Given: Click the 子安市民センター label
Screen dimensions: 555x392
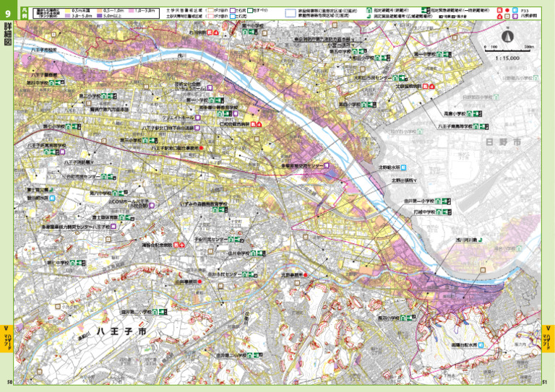Looking at the screenshot, I should click(x=210, y=239).
